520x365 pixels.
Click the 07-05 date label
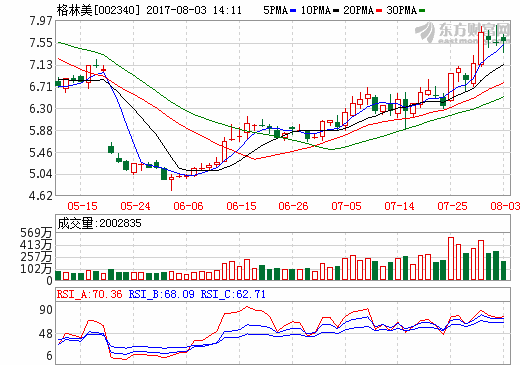[x=346, y=206]
